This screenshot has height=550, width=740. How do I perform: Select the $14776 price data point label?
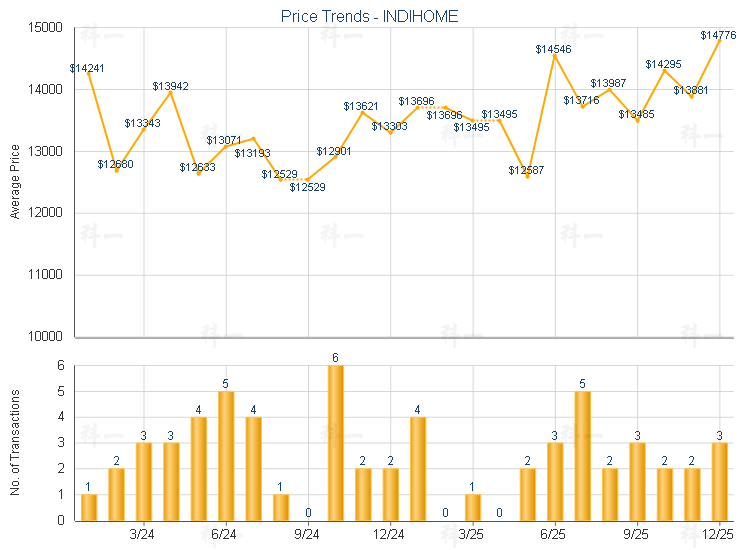(x=718, y=36)
